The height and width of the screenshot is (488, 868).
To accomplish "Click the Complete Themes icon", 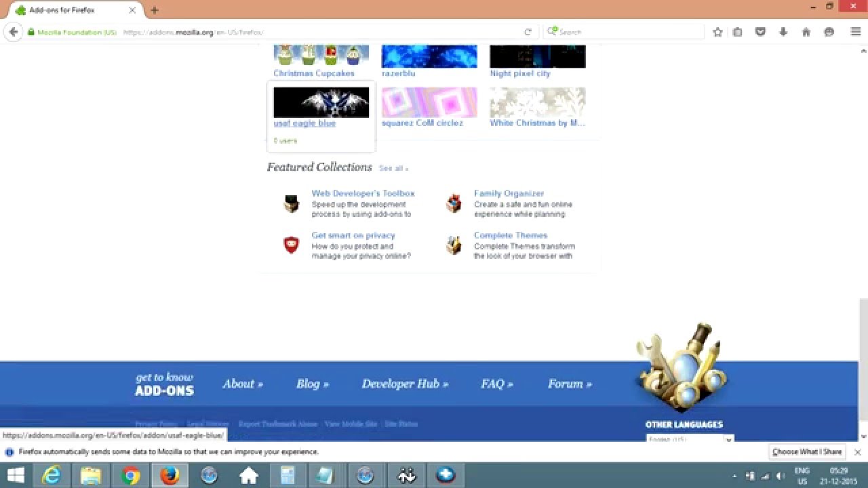I will [454, 245].
